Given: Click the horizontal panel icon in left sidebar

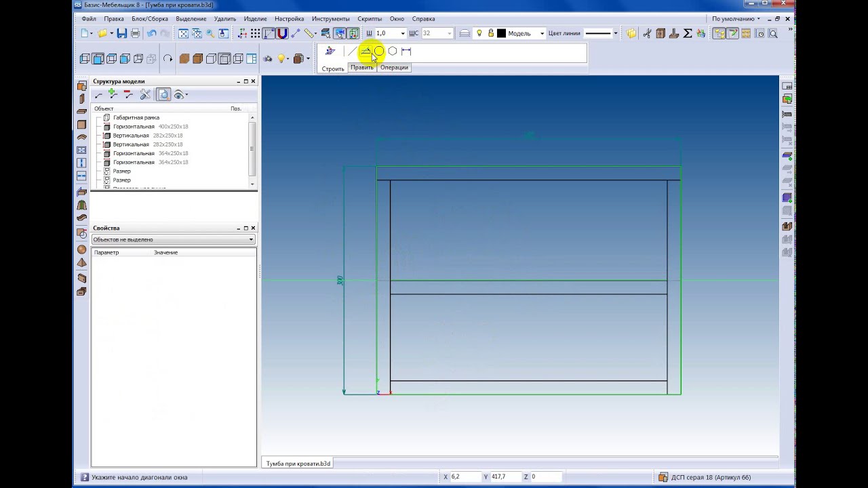Looking at the screenshot, I should tap(82, 112).
